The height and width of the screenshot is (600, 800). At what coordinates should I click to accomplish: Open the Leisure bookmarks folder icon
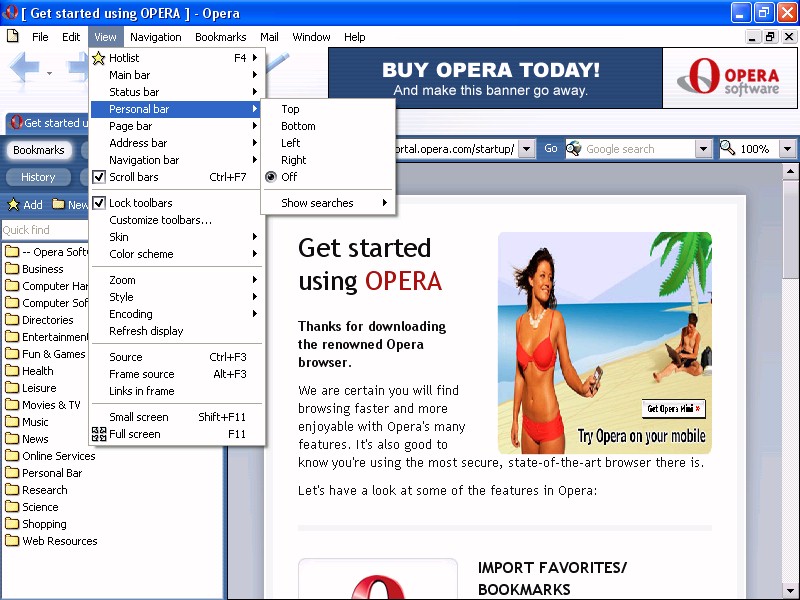pyautogui.click(x=12, y=388)
